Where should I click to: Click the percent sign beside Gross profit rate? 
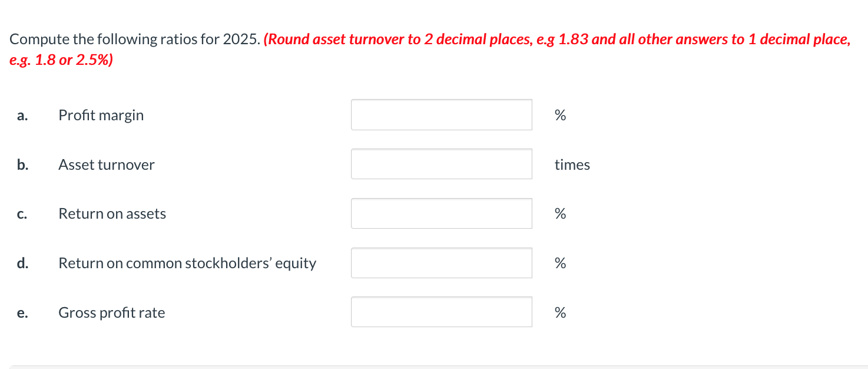coord(559,312)
